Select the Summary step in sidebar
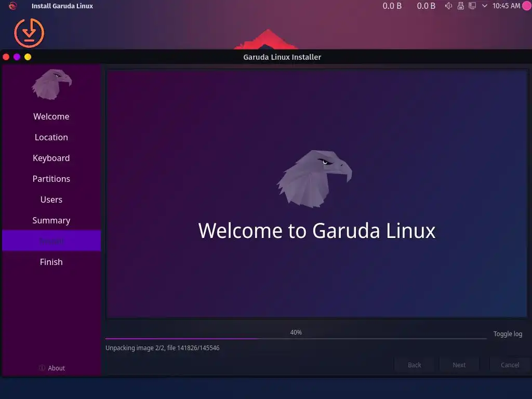This screenshot has width=532, height=399. tap(51, 220)
